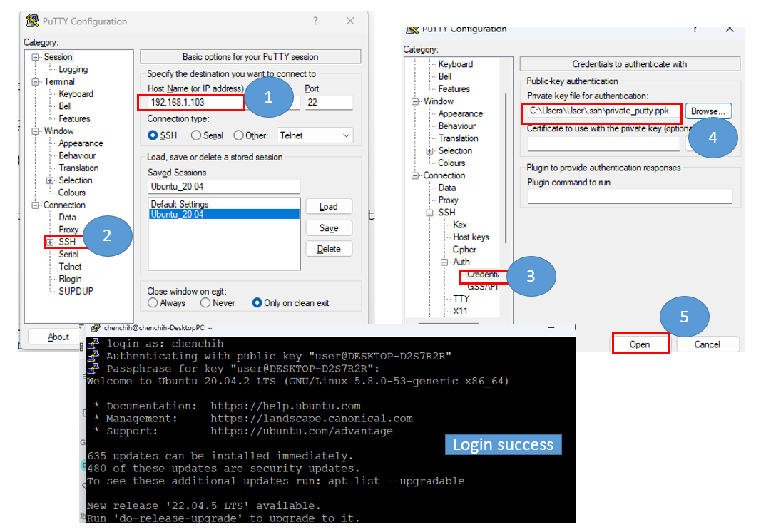Click the PuTTY icon in the Basic options window title bar
The image size is (761, 532).
click(x=33, y=21)
